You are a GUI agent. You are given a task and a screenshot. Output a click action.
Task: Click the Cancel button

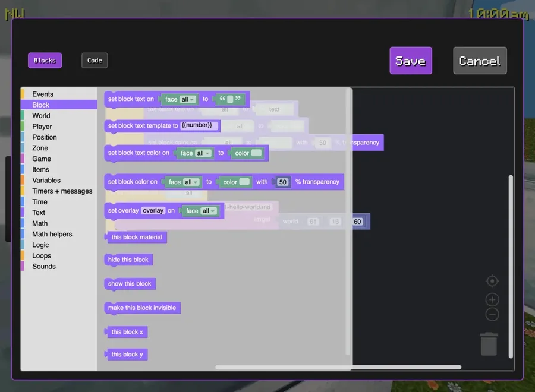(x=480, y=60)
